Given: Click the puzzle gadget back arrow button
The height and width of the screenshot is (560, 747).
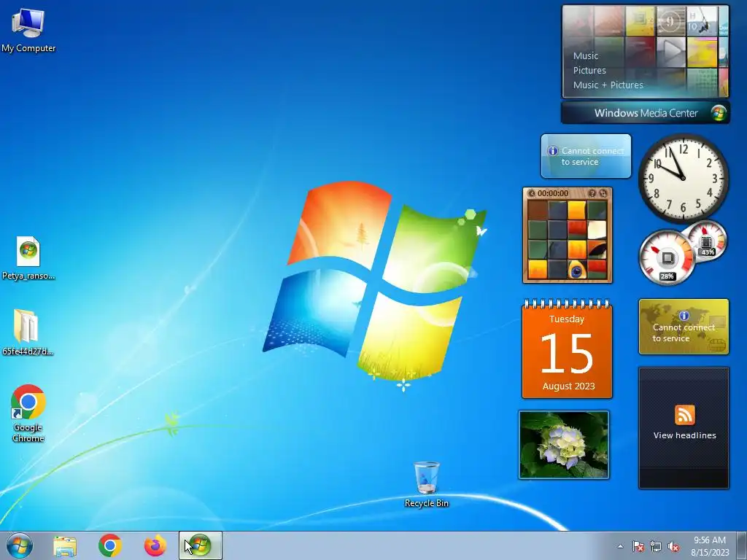Looking at the screenshot, I should tap(532, 193).
